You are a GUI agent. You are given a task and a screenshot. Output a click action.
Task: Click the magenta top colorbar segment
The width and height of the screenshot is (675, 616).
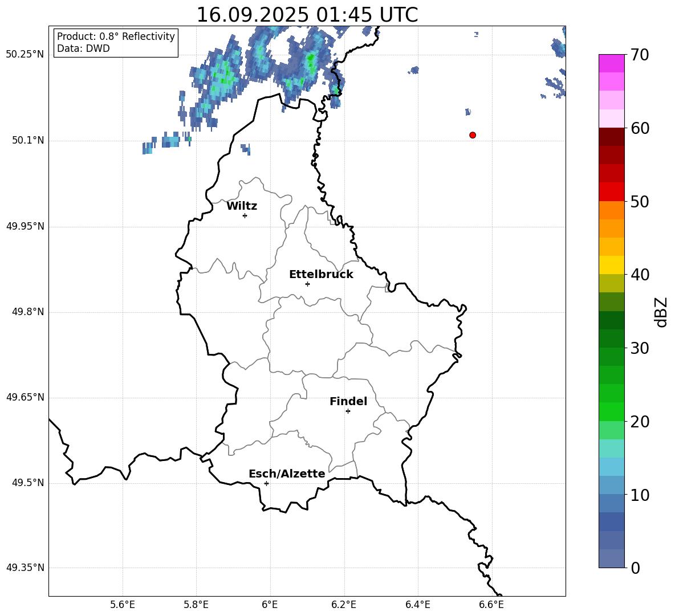(611, 63)
